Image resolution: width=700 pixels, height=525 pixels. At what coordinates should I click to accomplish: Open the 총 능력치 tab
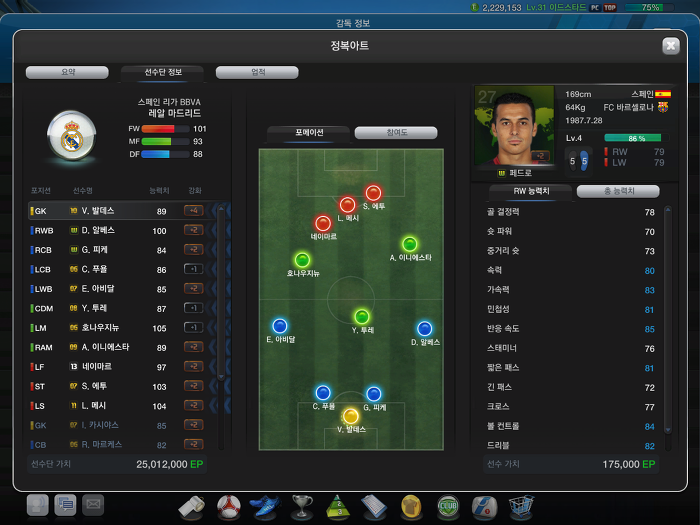(x=618, y=191)
